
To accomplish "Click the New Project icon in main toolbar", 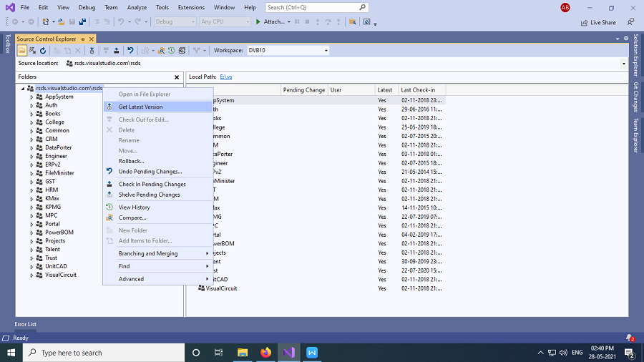I will click(x=46, y=21).
